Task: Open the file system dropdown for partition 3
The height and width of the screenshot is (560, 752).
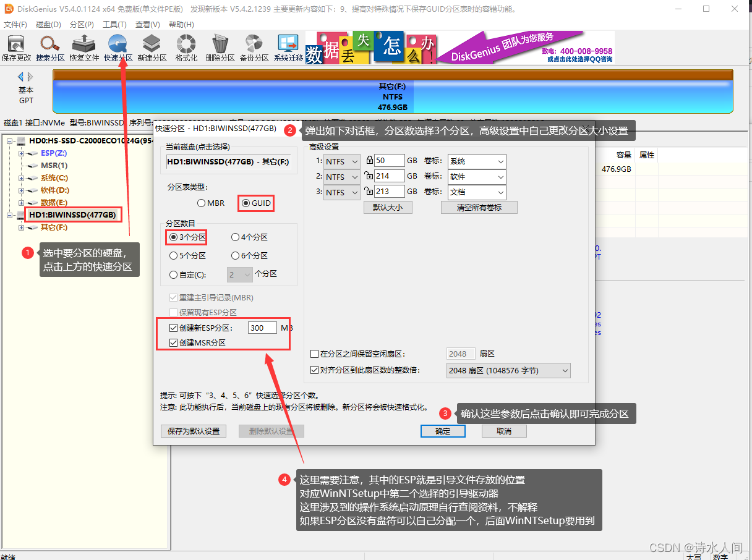Action: [x=342, y=192]
